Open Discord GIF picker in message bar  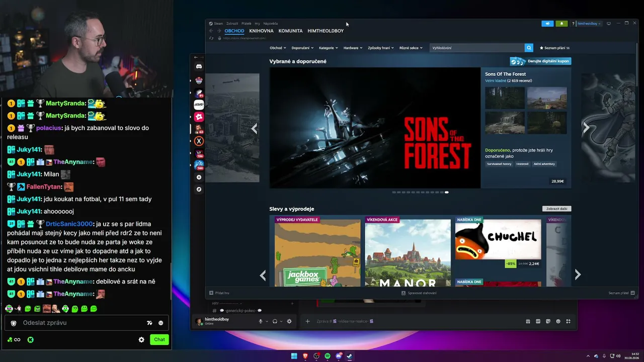coord(538,321)
